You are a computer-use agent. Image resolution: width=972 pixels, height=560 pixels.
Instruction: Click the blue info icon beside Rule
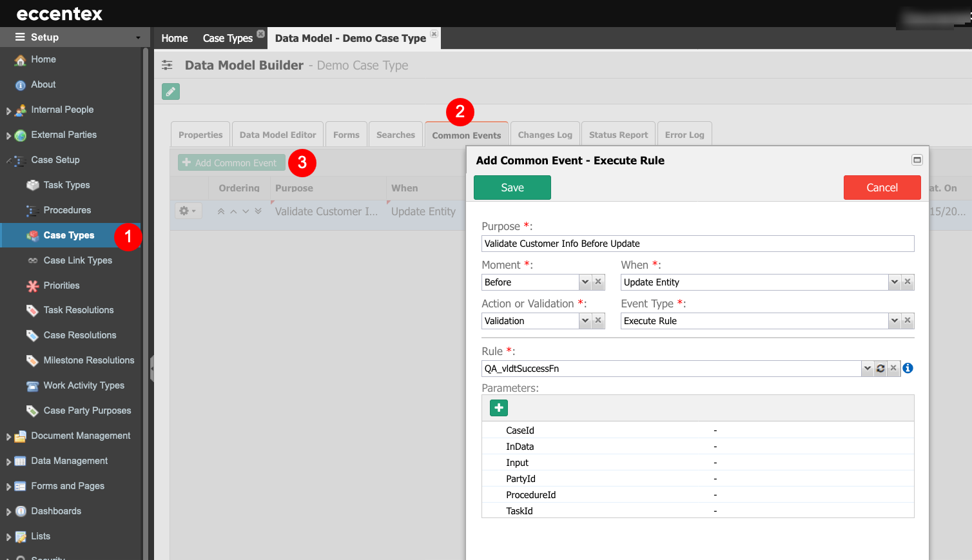point(908,368)
